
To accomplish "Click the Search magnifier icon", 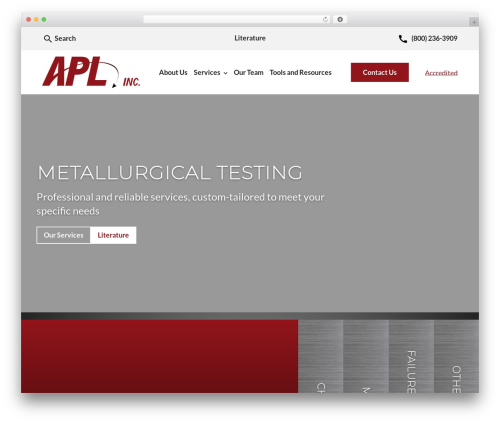I will click(x=48, y=39).
